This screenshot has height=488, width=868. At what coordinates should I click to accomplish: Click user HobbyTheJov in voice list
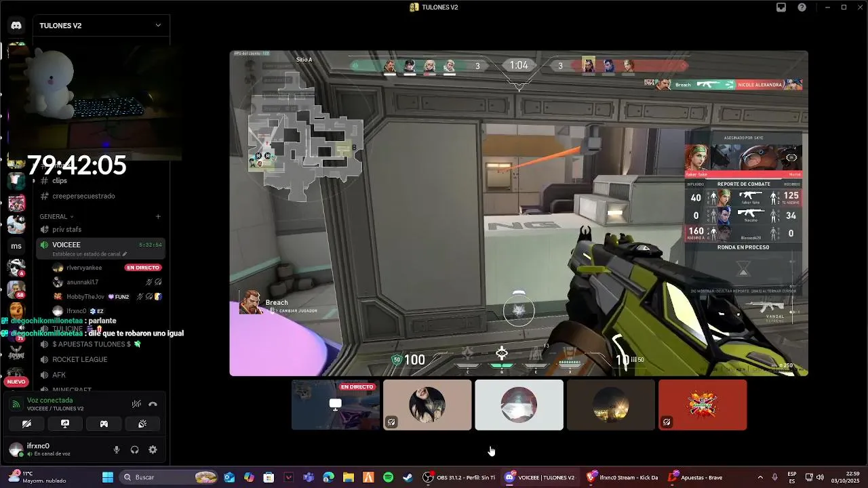85,297
